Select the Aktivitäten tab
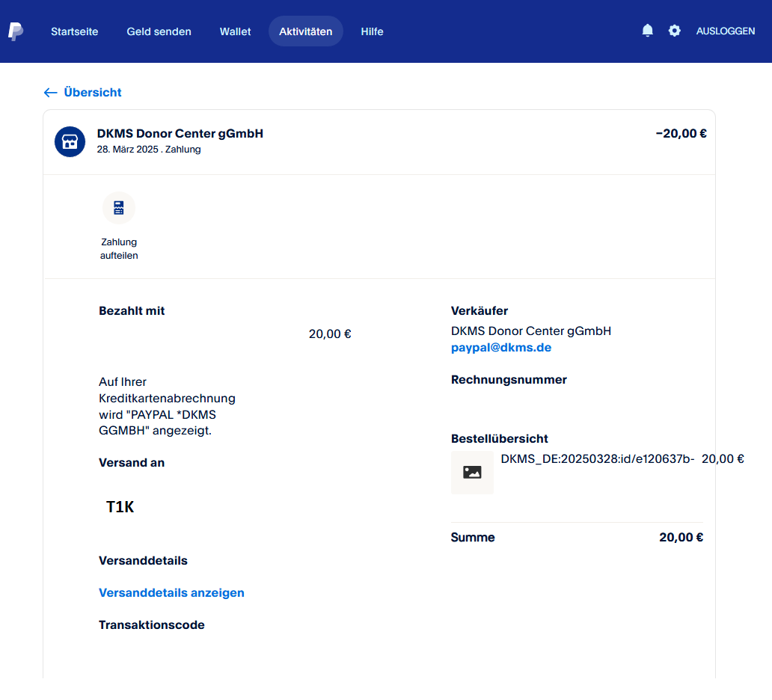Image resolution: width=772 pixels, height=700 pixels. (305, 31)
